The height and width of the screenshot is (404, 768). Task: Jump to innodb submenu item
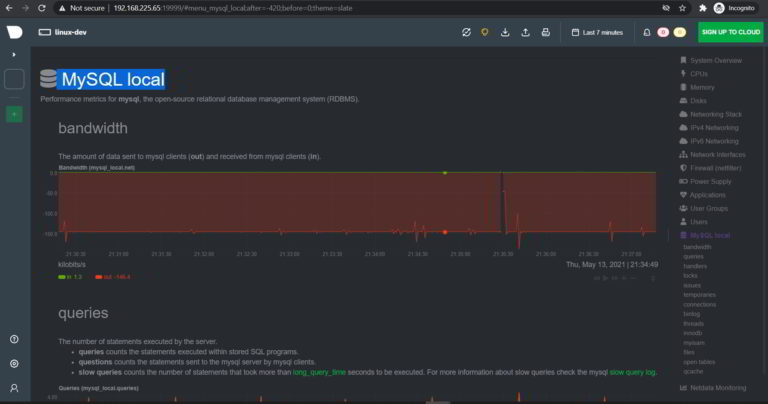[x=693, y=333]
